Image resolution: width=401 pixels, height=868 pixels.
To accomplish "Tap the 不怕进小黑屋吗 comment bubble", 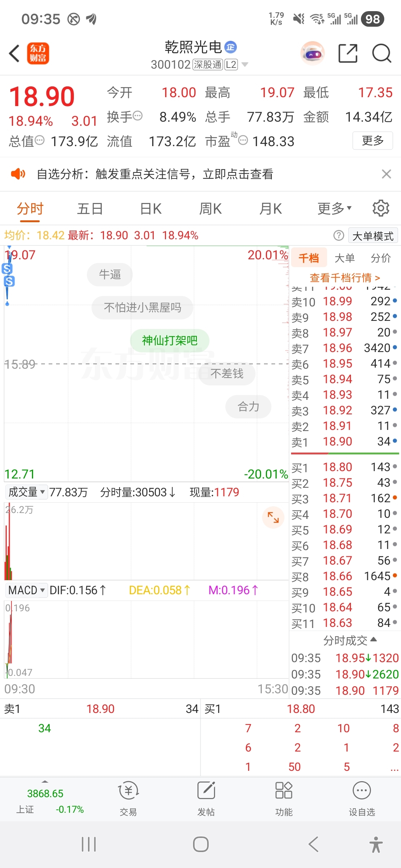I will point(143,308).
